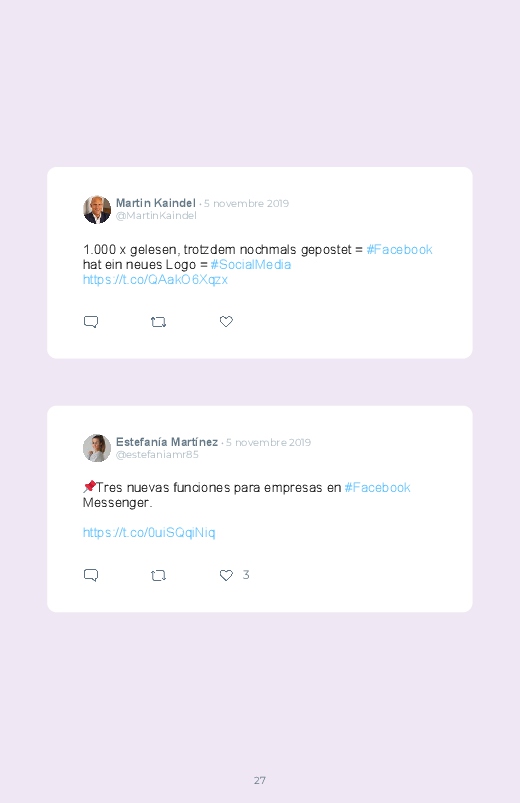Click the 5 novembre 2019 date on Martin's tweet

(x=246, y=203)
